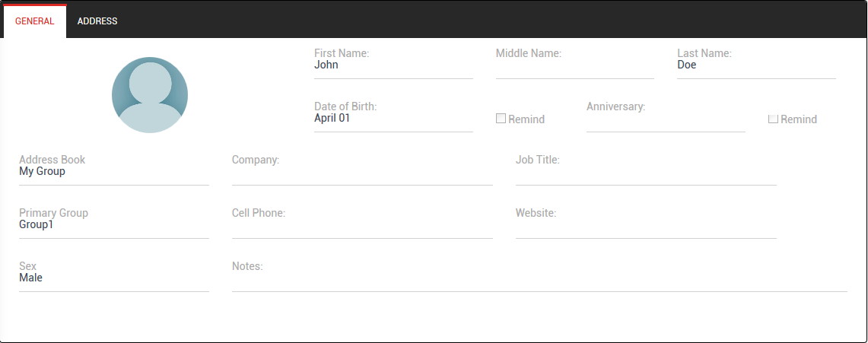The height and width of the screenshot is (343, 868).
Task: Focus the Notes text field
Action: pyautogui.click(x=539, y=280)
